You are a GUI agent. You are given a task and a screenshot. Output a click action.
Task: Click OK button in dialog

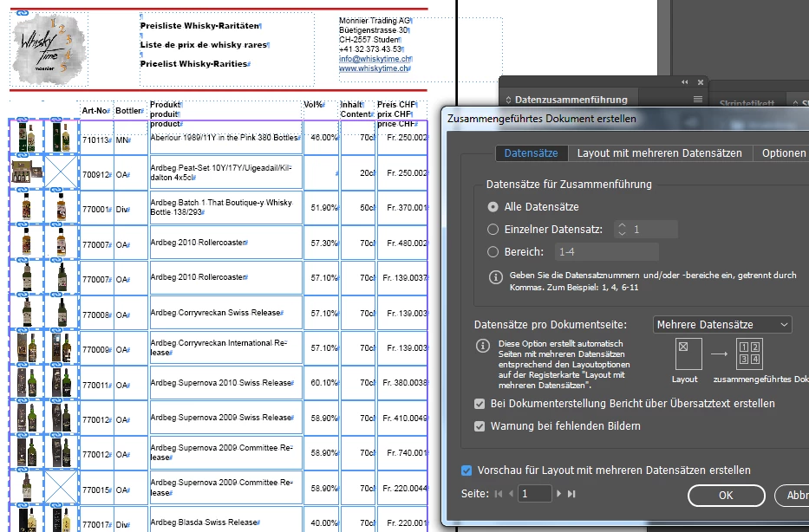coord(726,496)
